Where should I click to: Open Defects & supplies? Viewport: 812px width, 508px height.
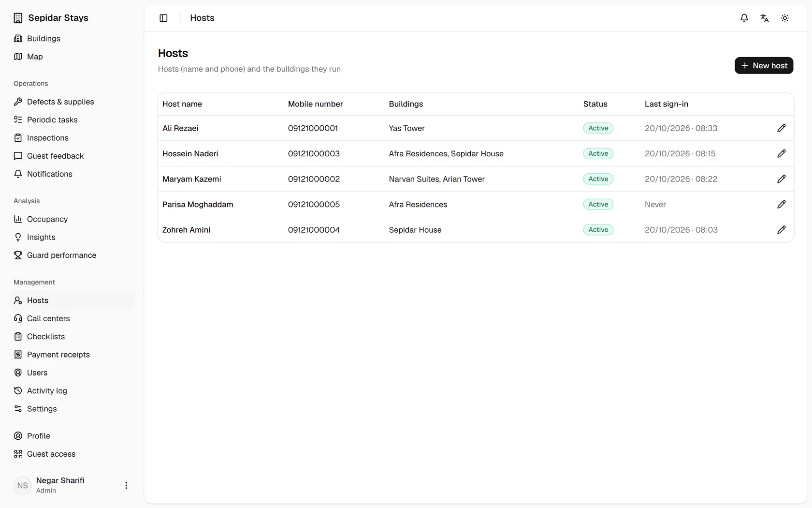72,102
